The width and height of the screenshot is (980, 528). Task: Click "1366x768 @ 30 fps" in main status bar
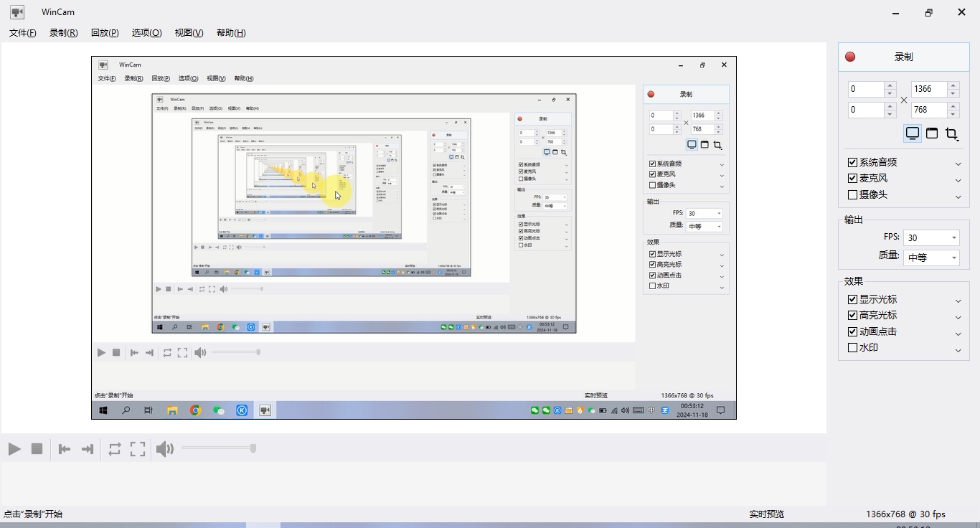click(x=905, y=514)
